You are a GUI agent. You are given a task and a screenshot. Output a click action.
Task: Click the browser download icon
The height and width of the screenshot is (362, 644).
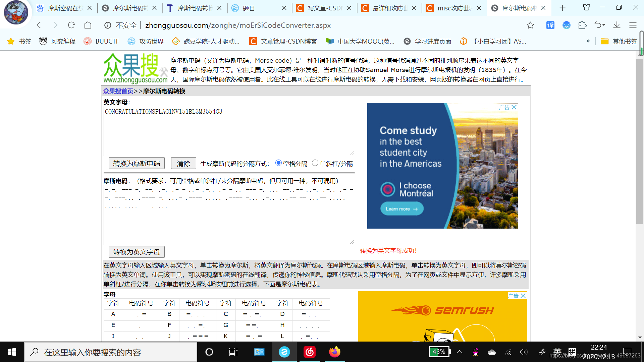click(x=617, y=25)
